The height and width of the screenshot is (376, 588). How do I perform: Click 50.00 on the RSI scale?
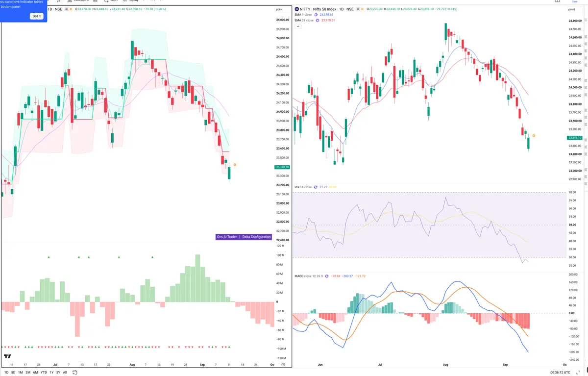coord(571,225)
